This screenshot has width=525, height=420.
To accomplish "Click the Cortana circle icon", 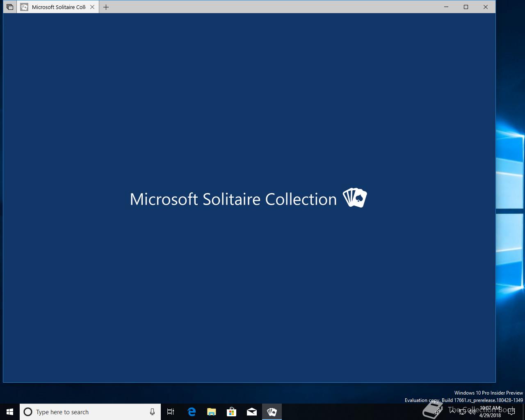I will [x=28, y=412].
